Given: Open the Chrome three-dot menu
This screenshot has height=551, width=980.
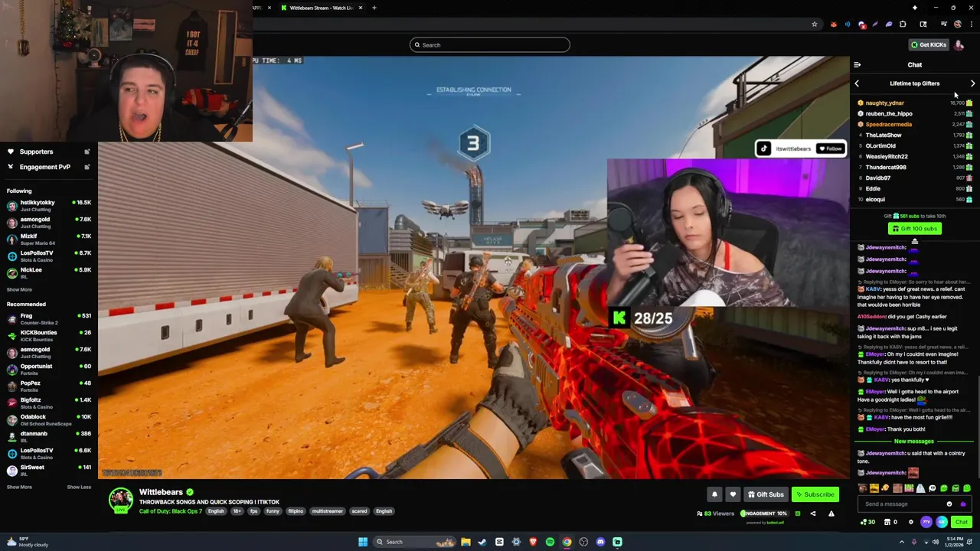Looking at the screenshot, I should click(972, 24).
